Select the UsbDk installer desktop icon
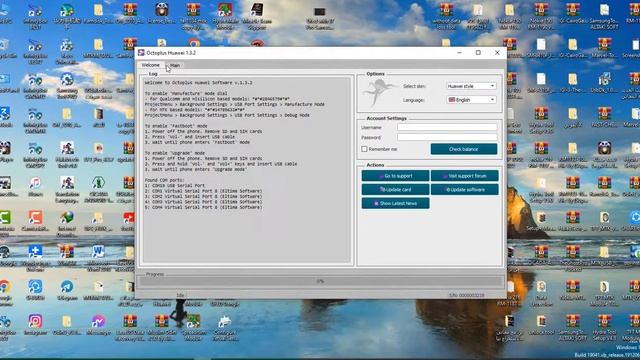Viewport: 640px width, 360px height. point(604,79)
